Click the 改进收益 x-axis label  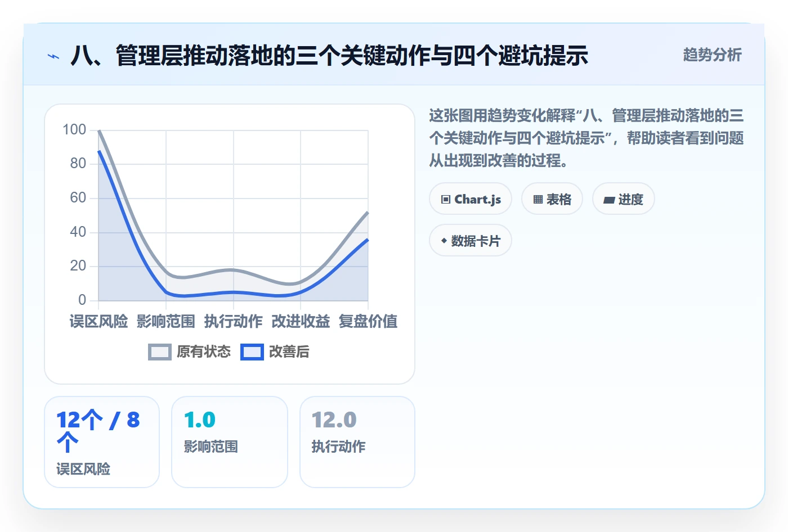tap(301, 321)
